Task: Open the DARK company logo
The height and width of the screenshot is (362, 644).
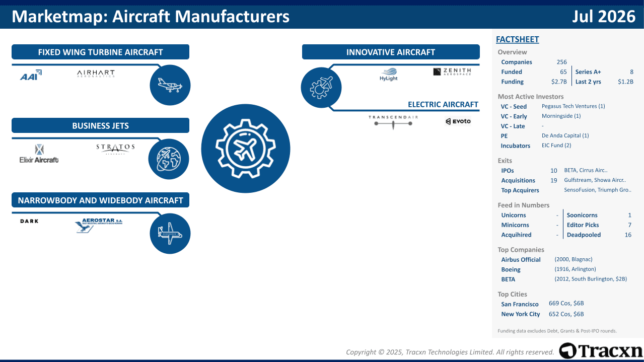Action: coord(29,221)
